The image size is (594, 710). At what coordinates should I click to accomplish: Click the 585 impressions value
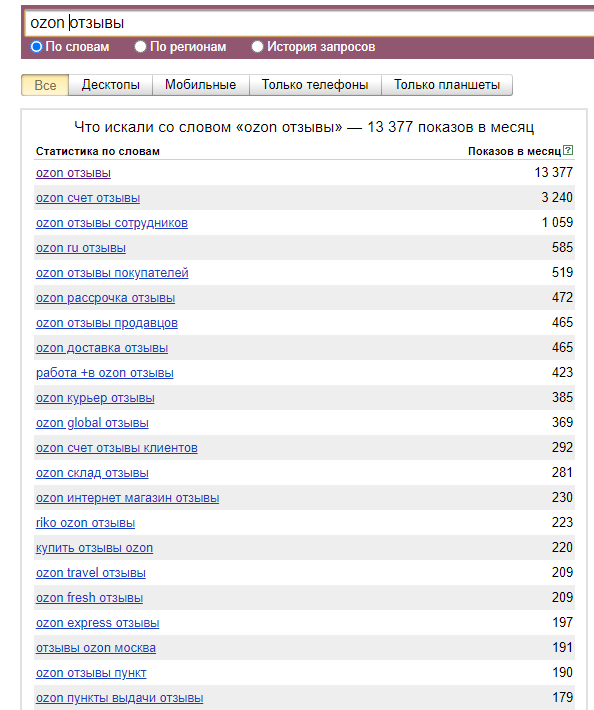(x=563, y=247)
